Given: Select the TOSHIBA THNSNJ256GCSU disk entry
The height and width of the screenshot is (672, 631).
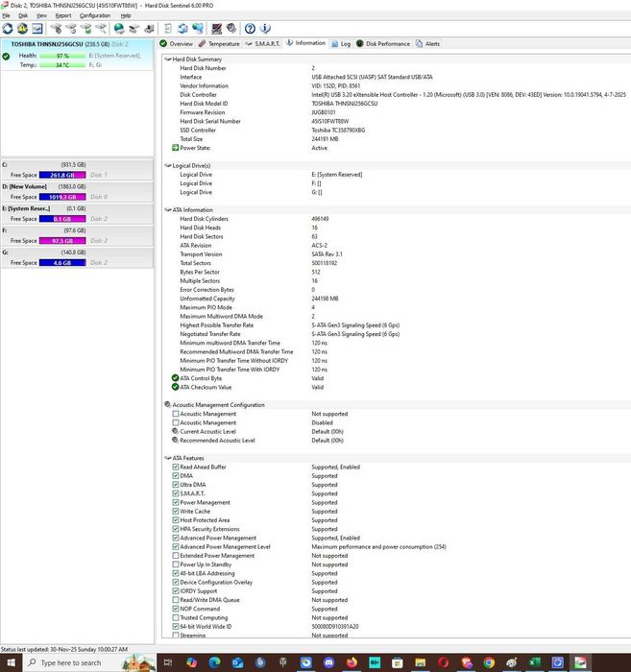Looking at the screenshot, I should 77,55.
